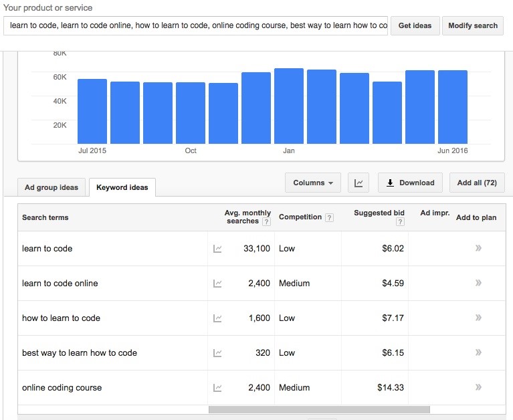513x420 pixels.
Task: Click the $7.17 suggested bid value
Action: (393, 318)
